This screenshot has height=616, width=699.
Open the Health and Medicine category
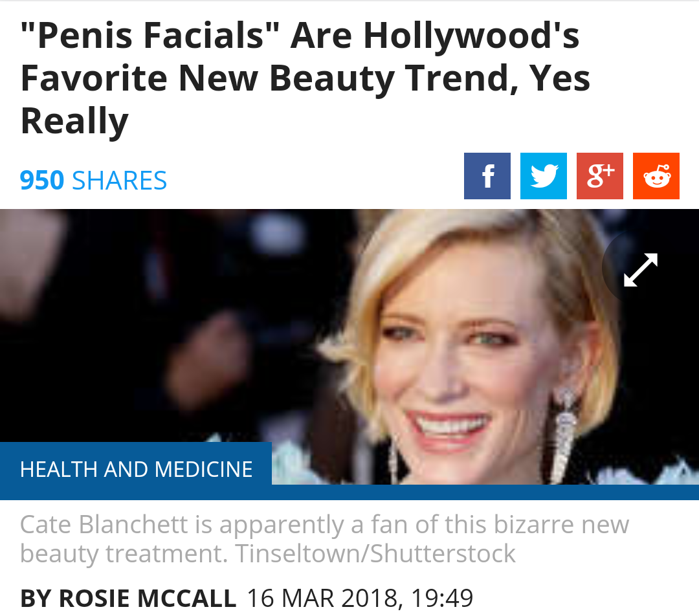click(x=136, y=469)
